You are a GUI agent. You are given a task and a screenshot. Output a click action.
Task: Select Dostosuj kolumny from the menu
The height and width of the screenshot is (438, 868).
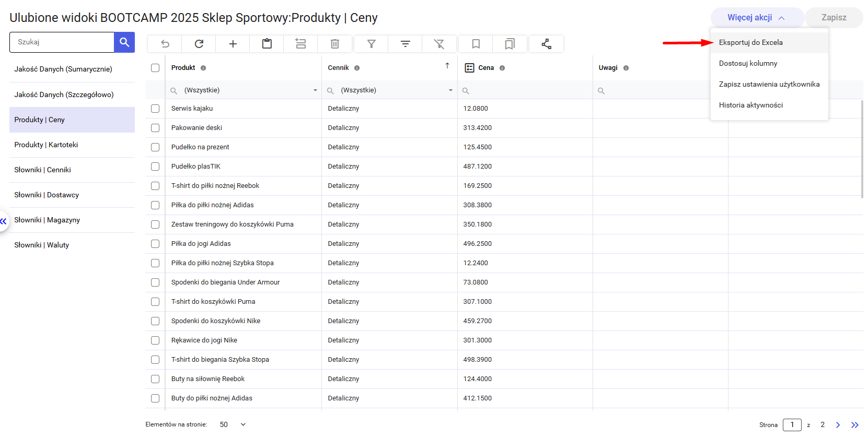(748, 64)
